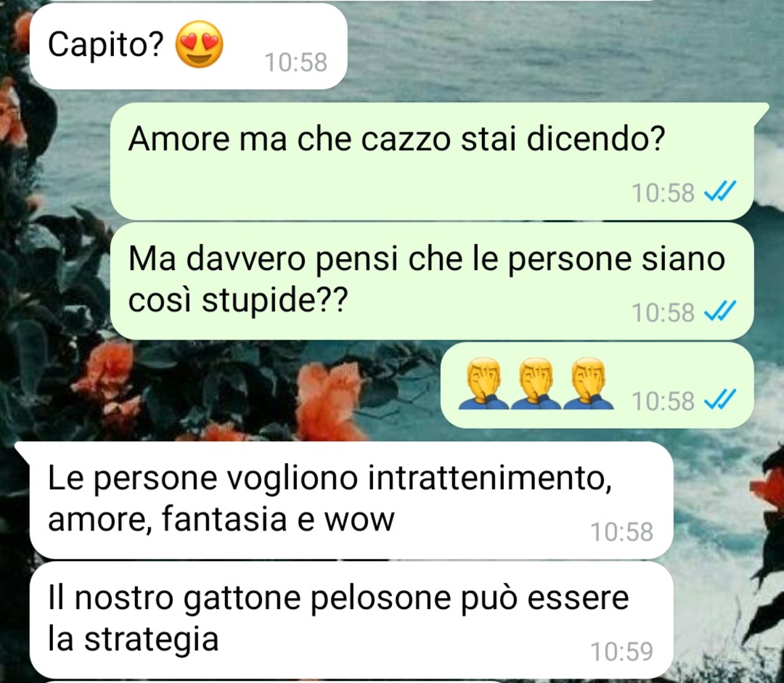Tap the ocean wallpaper background area
784x683 pixels.
pos(550,50)
